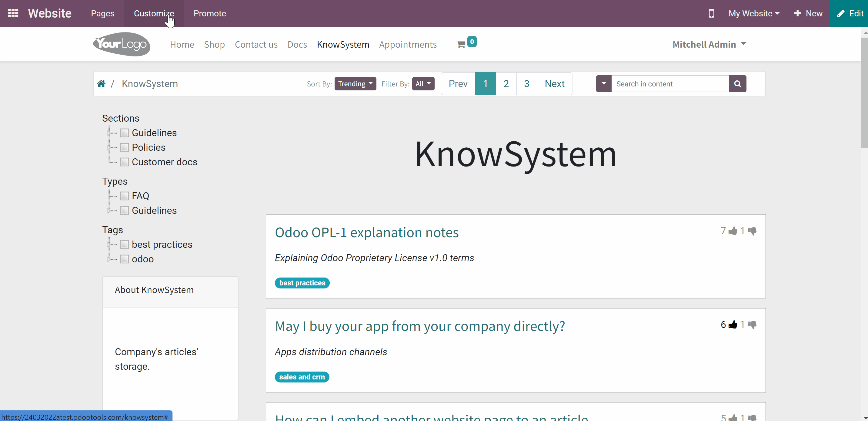Screen dimensions: 868x421
Task: Click thumbs down on May I buy article
Action: (x=752, y=325)
